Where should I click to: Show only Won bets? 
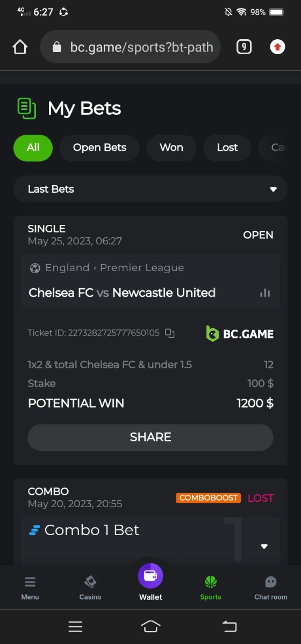171,148
